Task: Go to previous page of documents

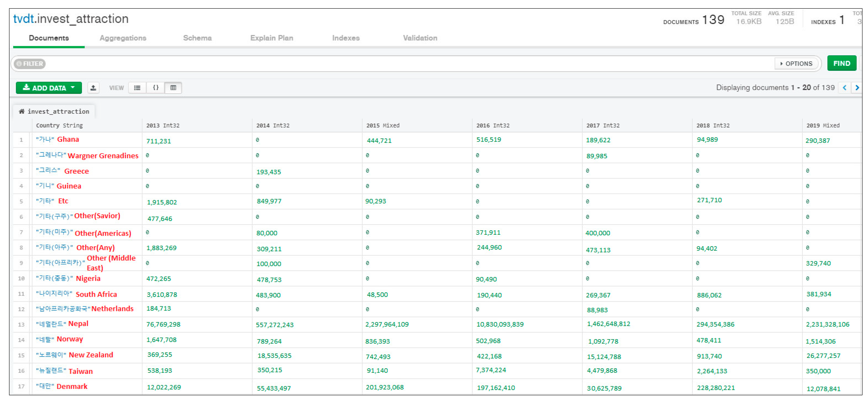Action: coord(844,88)
